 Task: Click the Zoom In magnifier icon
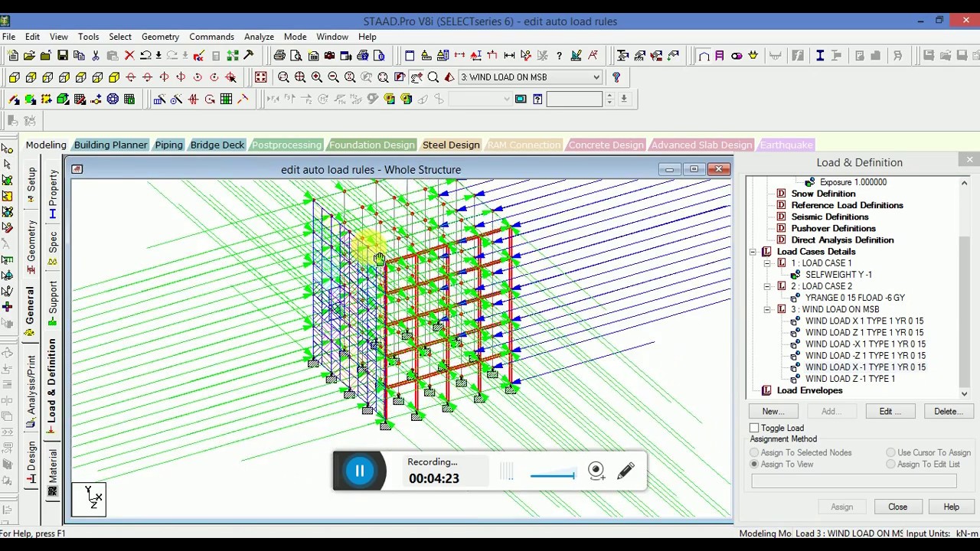(x=317, y=77)
